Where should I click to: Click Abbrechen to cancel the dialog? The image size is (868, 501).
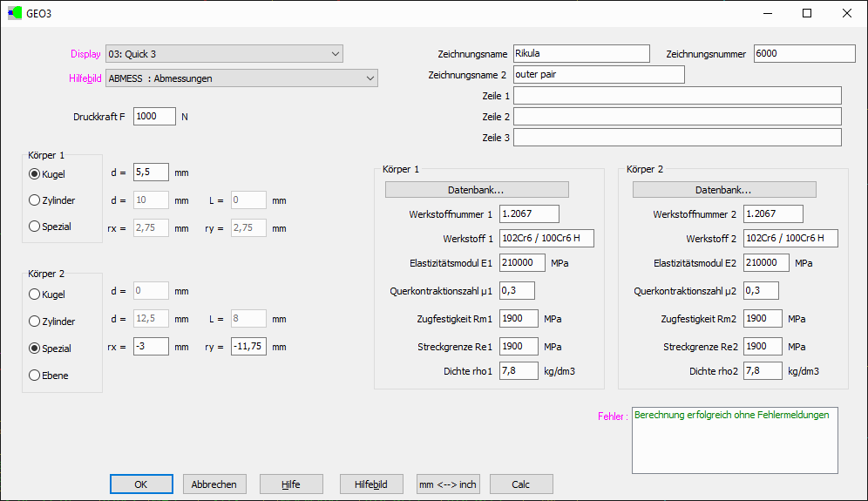[214, 484]
